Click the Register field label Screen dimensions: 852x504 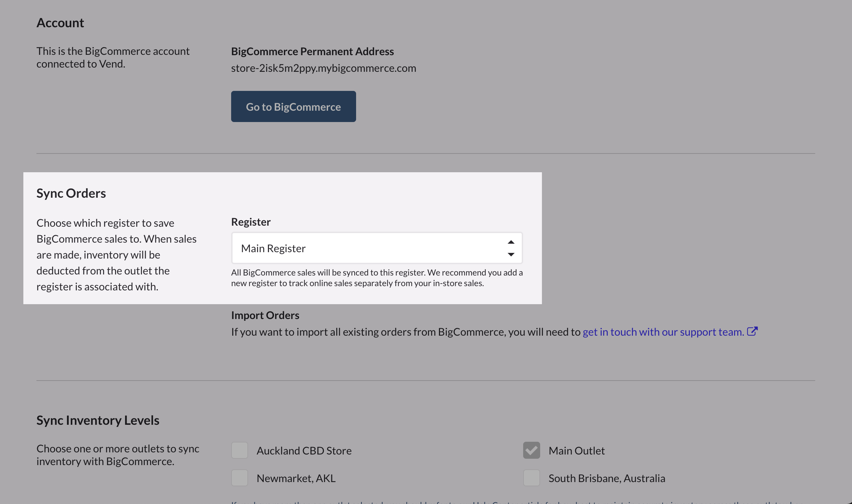[251, 222]
